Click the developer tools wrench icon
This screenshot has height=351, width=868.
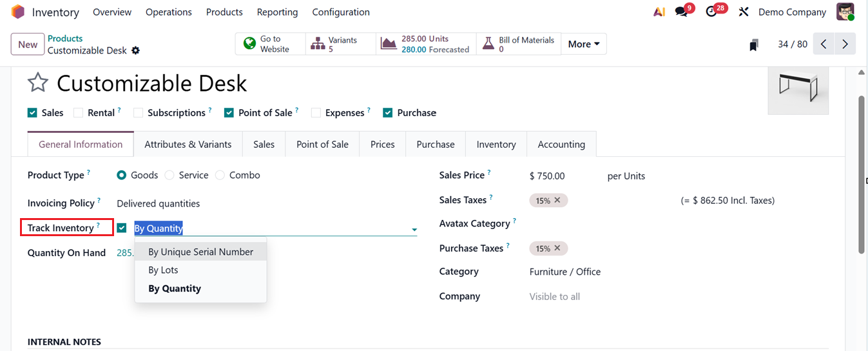point(744,12)
